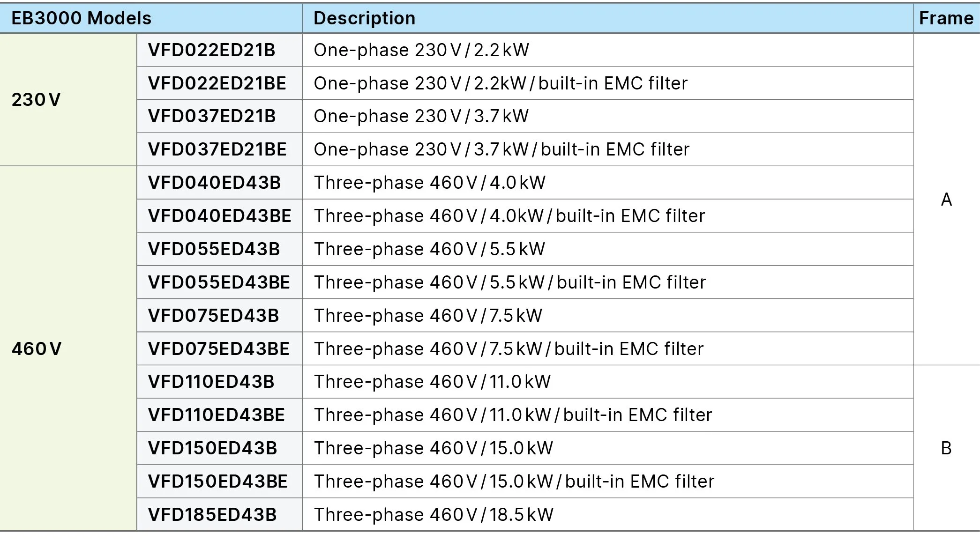Click Frame B cell
Viewport: 980px width, 541px height.
click(946, 448)
